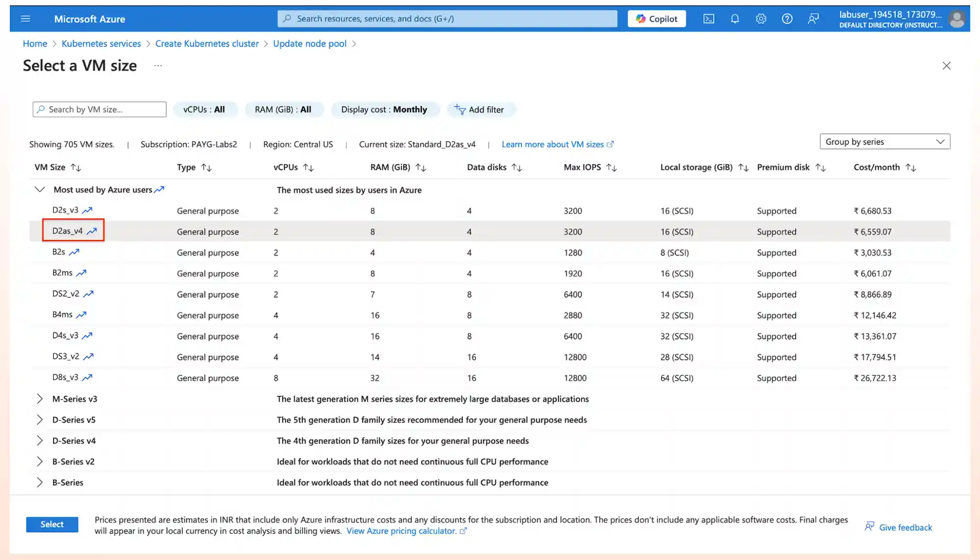Screen dimensions: 980x560
Task: Click the Copilot button
Action: [x=656, y=19]
